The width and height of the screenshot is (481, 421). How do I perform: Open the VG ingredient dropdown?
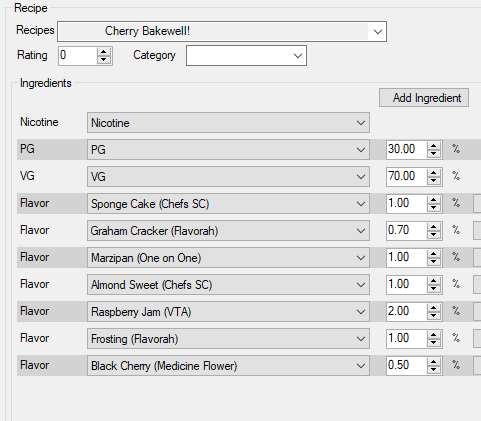(228, 177)
